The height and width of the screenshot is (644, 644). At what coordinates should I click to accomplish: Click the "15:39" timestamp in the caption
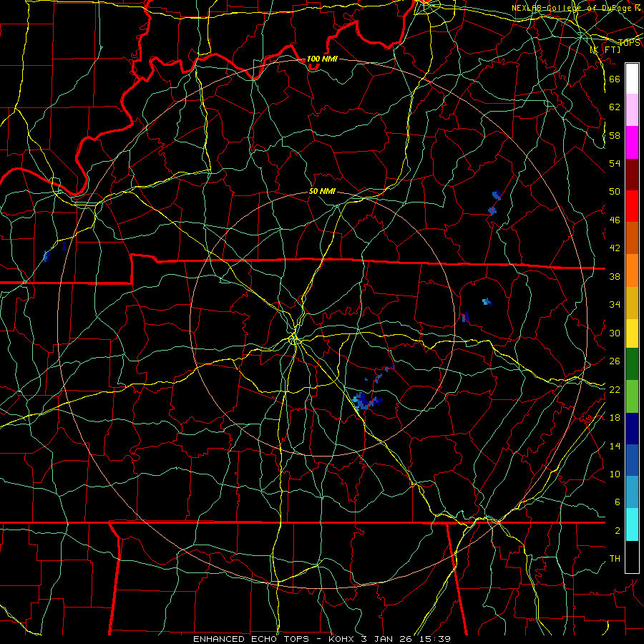coord(435,639)
